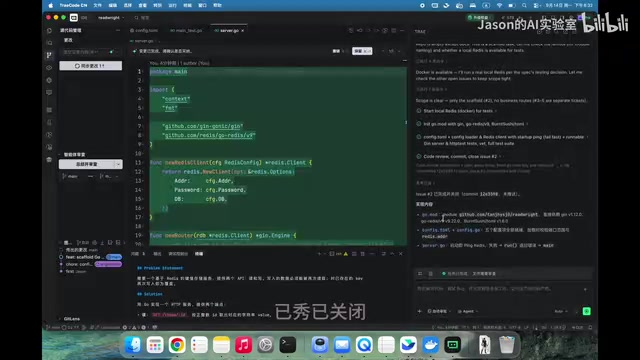Select the SOLO mode icon in title bar
This screenshot has width=640, height=360.
pyautogui.click(x=74, y=18)
